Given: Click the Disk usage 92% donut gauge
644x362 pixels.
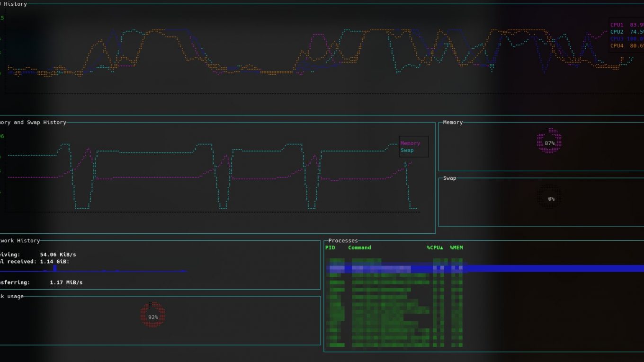Looking at the screenshot, I should tap(152, 315).
